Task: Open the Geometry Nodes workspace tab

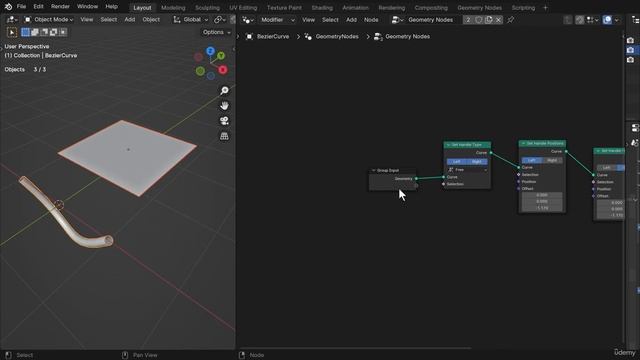Action: pyautogui.click(x=479, y=7)
